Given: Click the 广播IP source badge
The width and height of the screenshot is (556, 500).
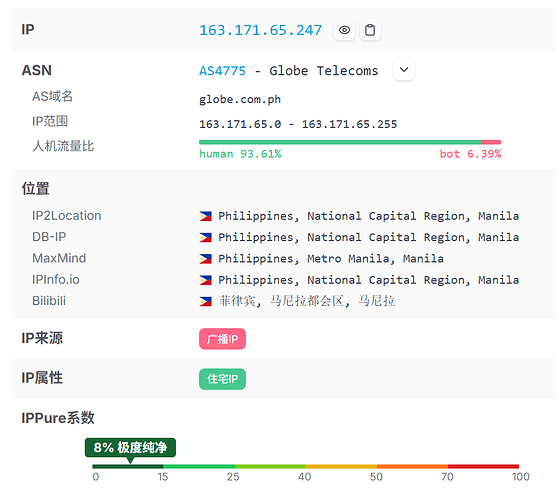Looking at the screenshot, I should tap(222, 339).
